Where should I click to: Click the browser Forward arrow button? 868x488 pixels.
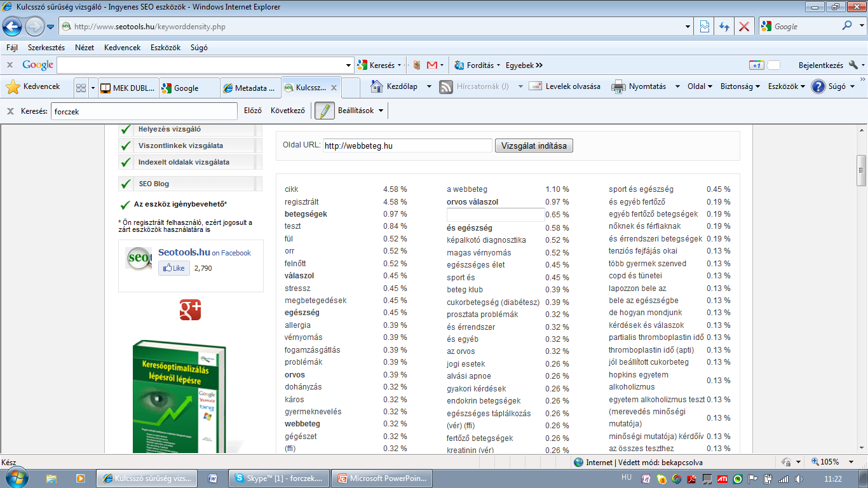[34, 27]
